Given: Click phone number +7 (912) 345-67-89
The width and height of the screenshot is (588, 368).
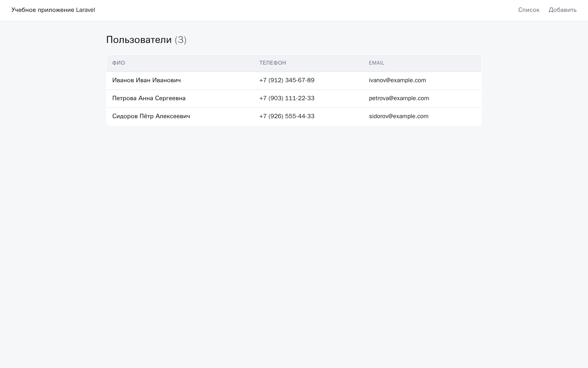Looking at the screenshot, I should [x=287, y=80].
